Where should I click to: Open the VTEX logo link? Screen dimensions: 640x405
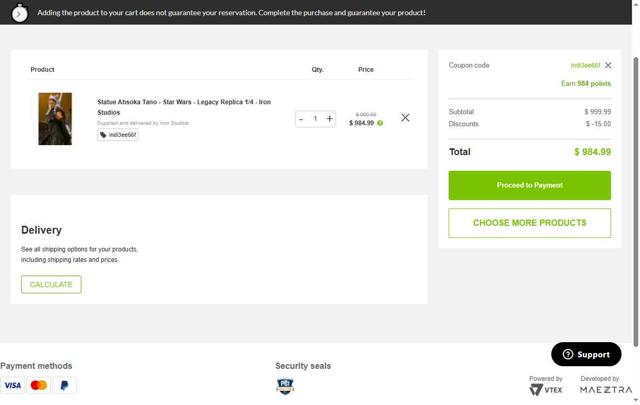click(546, 390)
